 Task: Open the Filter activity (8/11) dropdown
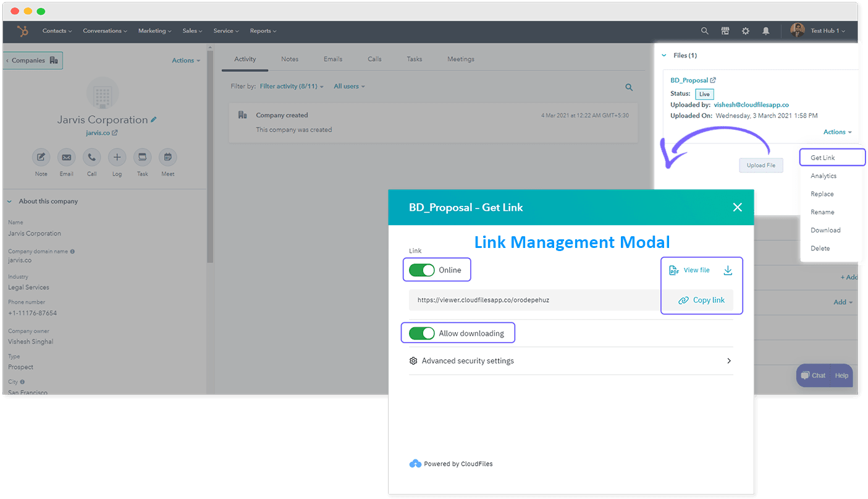coord(292,87)
